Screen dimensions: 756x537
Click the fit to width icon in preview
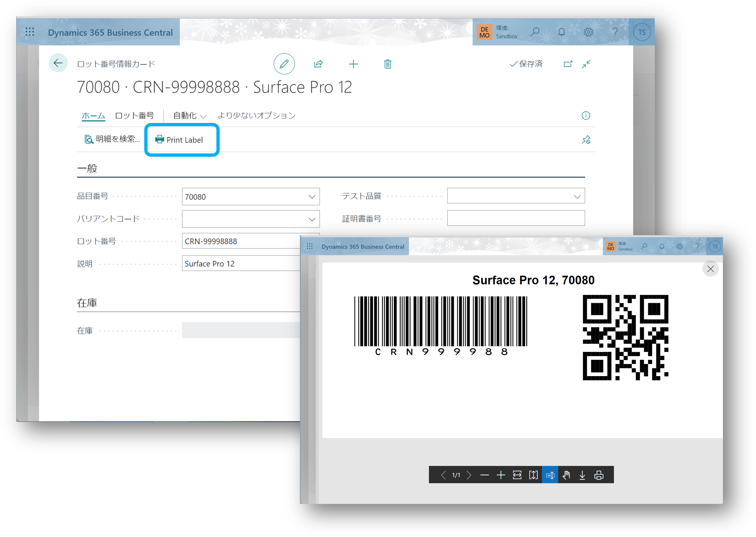pyautogui.click(x=517, y=475)
